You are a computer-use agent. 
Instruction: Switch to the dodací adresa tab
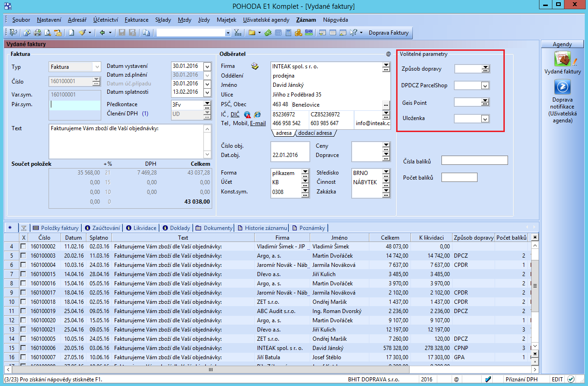coord(315,133)
